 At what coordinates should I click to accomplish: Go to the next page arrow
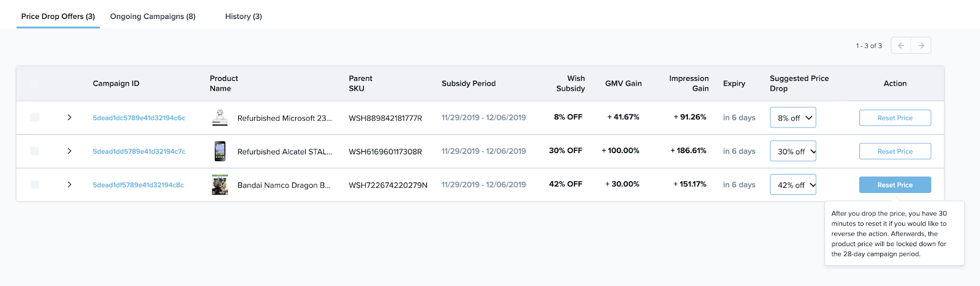tap(921, 45)
